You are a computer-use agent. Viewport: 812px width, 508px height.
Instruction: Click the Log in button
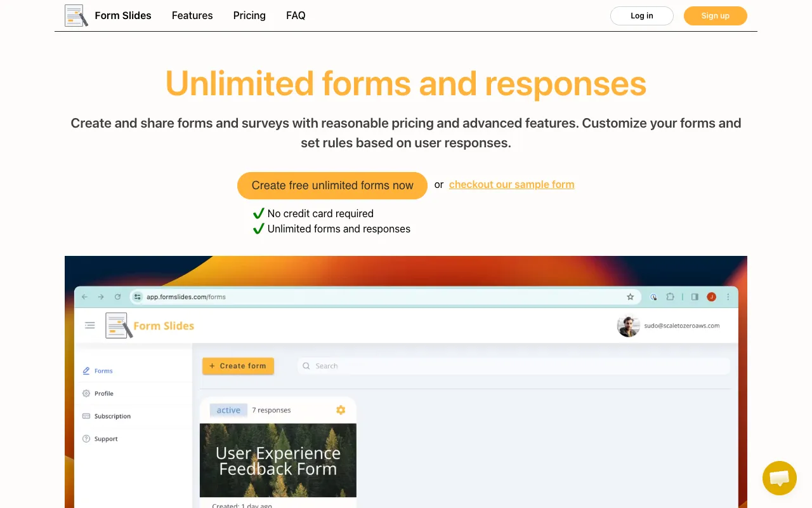(x=642, y=16)
